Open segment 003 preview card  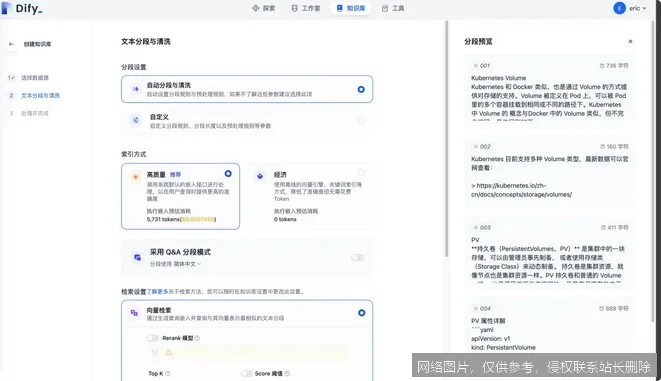coord(549,253)
